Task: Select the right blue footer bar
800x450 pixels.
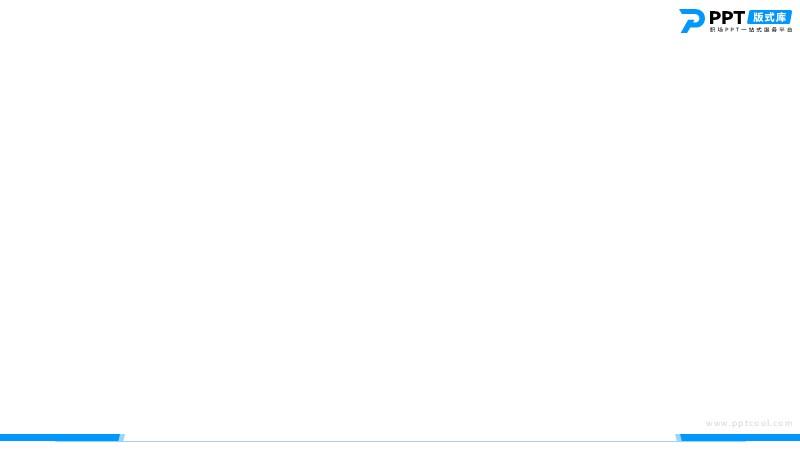Action: (740, 438)
